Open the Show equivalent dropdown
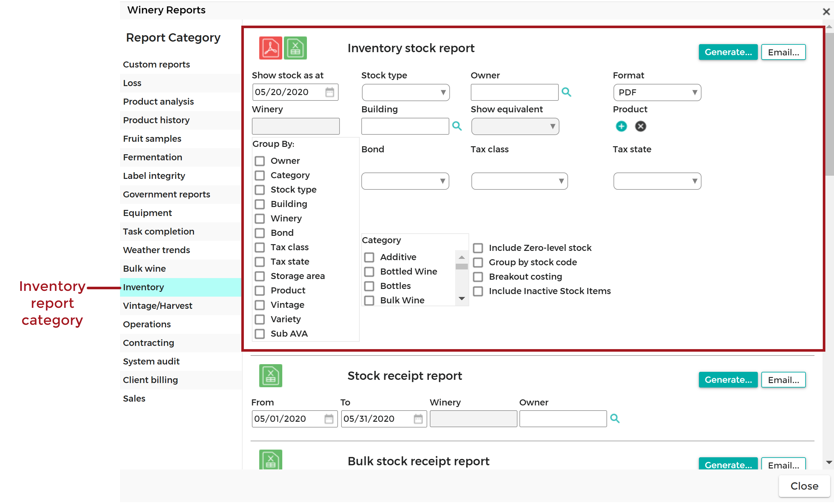834x504 pixels. [515, 126]
